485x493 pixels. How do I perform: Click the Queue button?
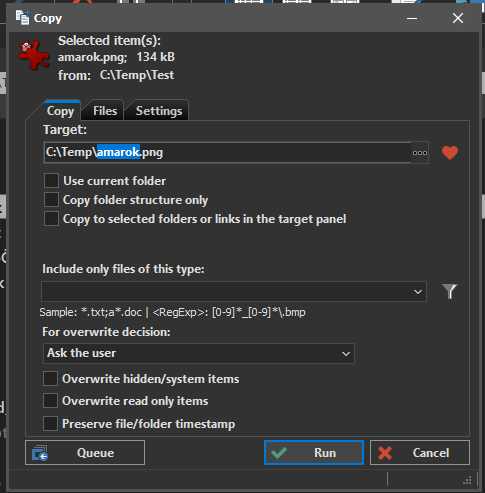(x=85, y=452)
